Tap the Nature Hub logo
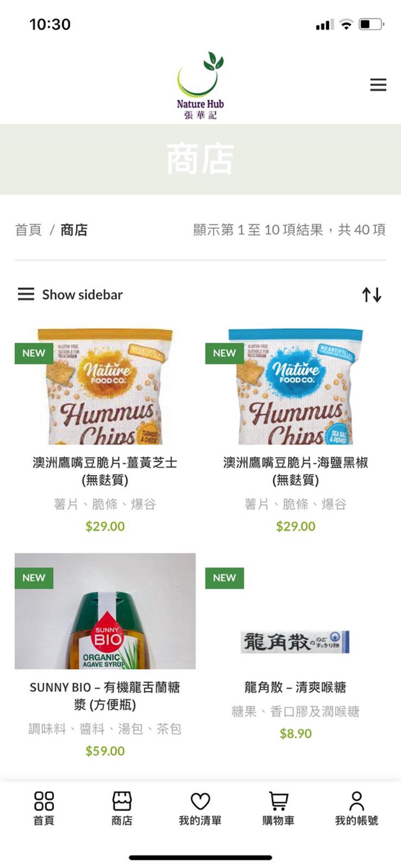 point(200,85)
